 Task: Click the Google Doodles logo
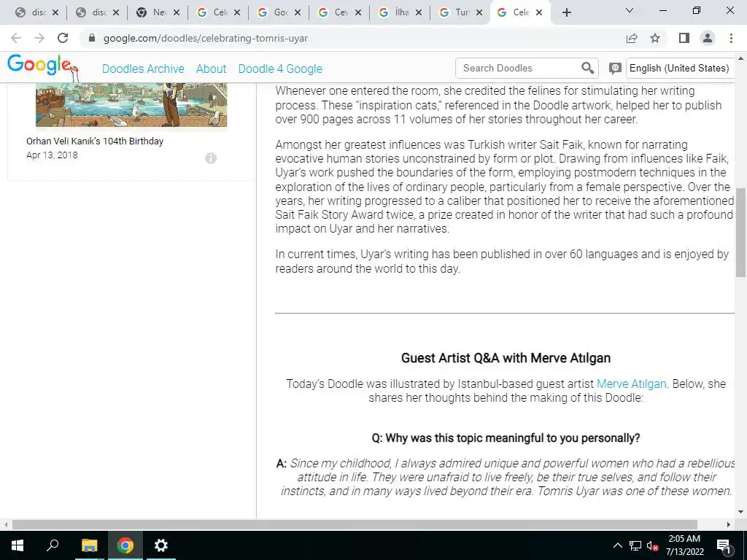tap(42, 66)
